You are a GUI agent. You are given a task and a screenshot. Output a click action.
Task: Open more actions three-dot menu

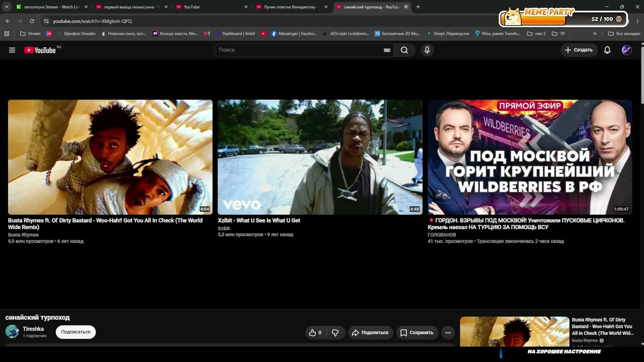[x=448, y=332]
